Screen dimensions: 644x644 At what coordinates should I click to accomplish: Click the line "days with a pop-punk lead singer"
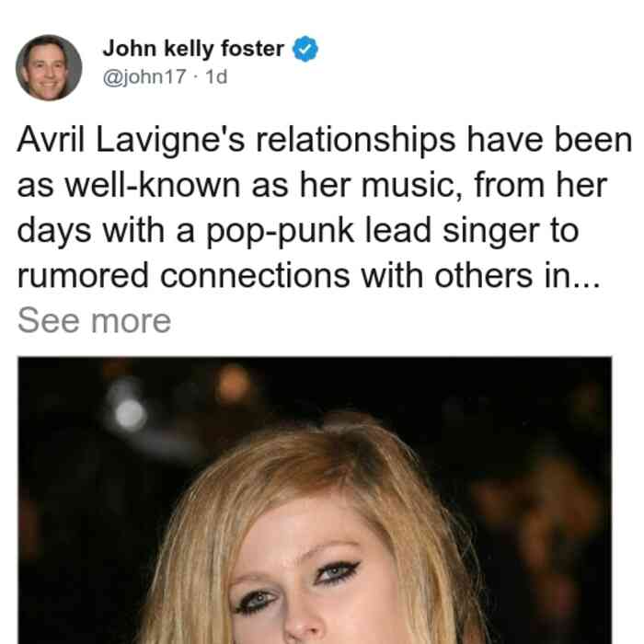(298, 231)
